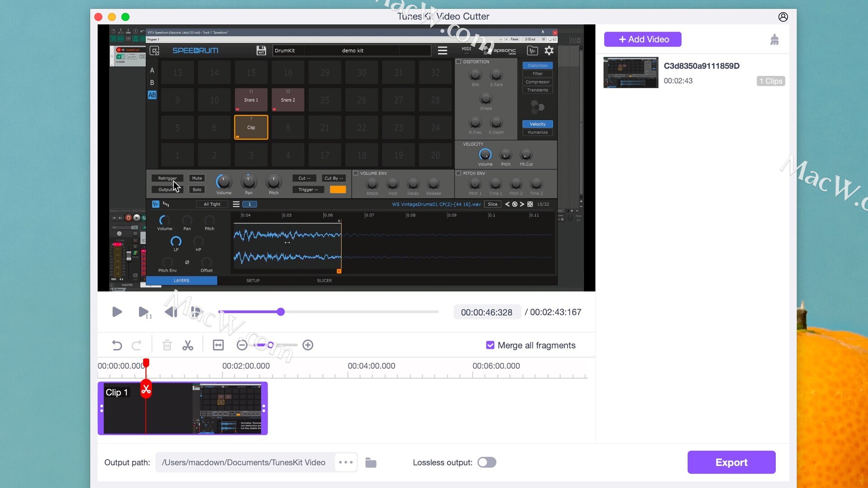868x488 pixels.
Task: Play the current segment clip
Action: coord(145,312)
